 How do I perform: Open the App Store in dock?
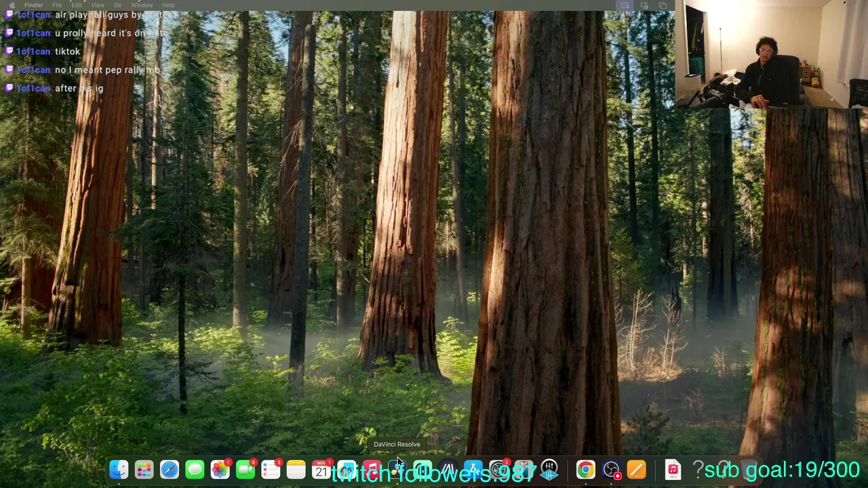tap(473, 470)
